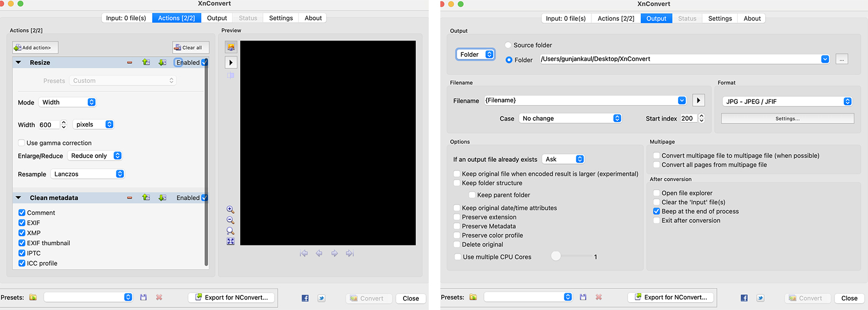Remove the Clean metadata action with minus icon
868x310 pixels.
click(130, 198)
